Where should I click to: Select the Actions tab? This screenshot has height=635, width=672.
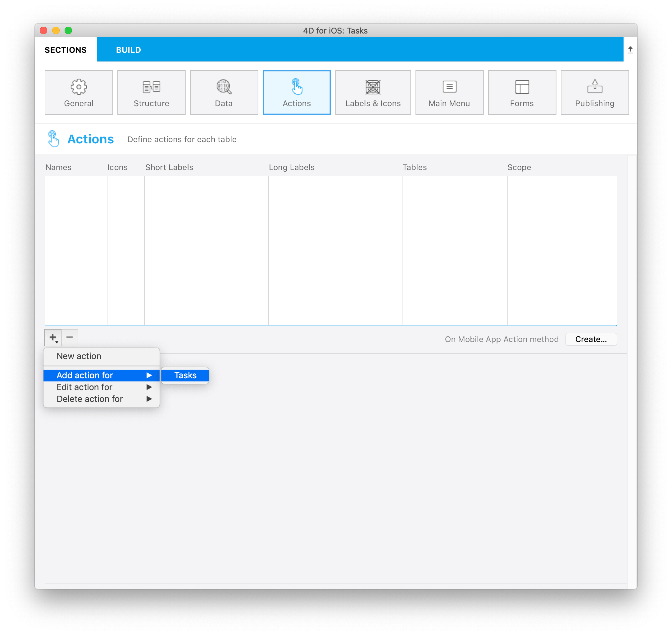pos(297,91)
